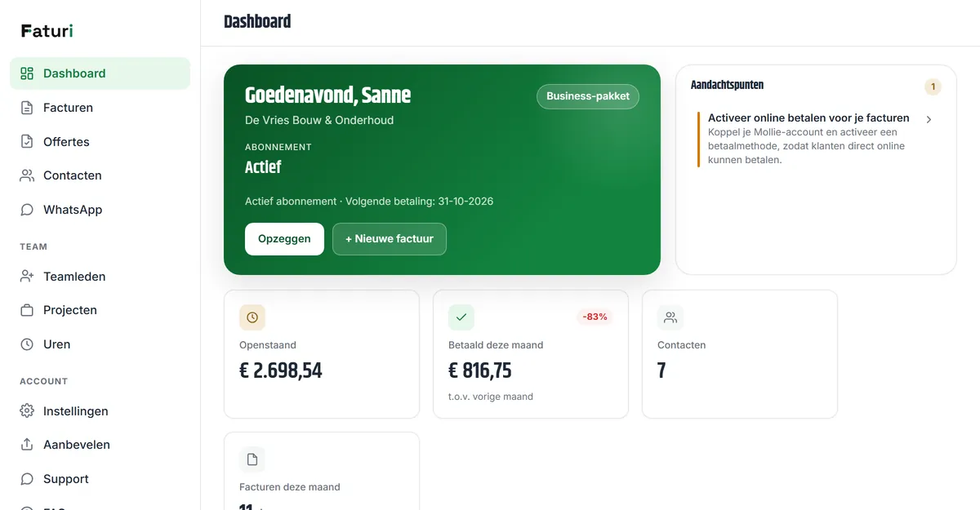Click the people icon on Contacten card
Image resolution: width=980 pixels, height=510 pixels.
(x=670, y=317)
